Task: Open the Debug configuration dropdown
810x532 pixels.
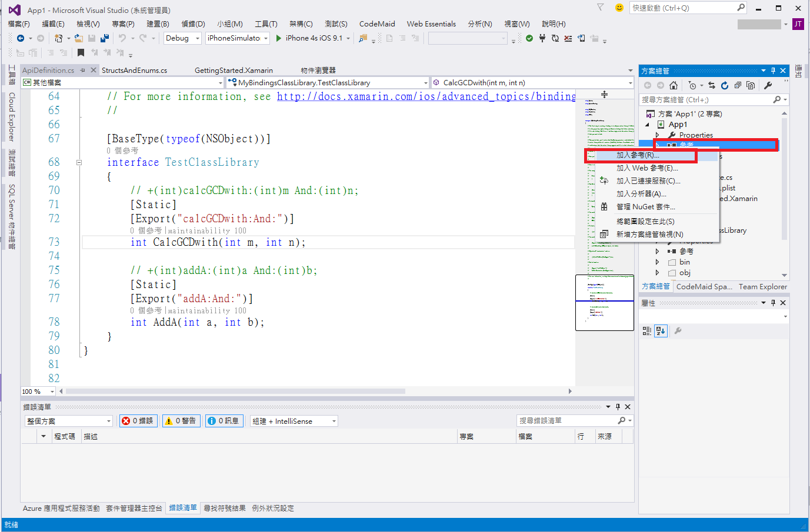Action: (x=182, y=38)
